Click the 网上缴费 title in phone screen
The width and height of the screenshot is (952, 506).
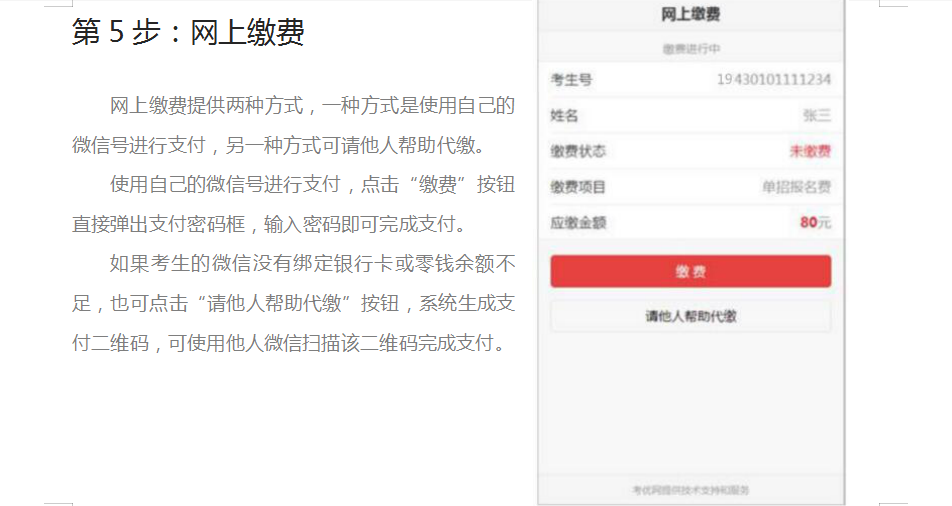click(x=690, y=14)
